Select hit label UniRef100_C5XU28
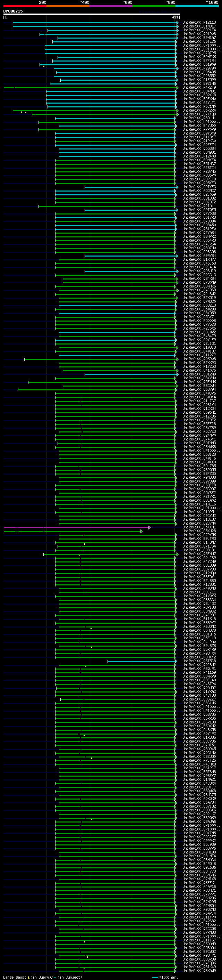This screenshot has width=222, height=980. pyautogui.click(x=199, y=531)
